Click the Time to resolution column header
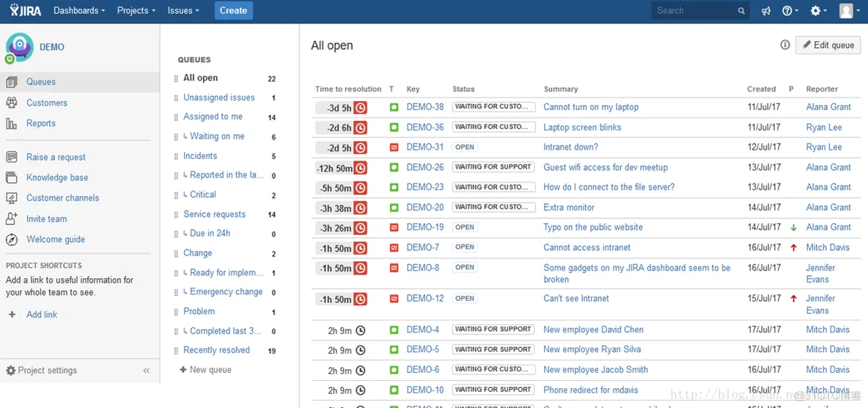868x408 pixels. 348,90
